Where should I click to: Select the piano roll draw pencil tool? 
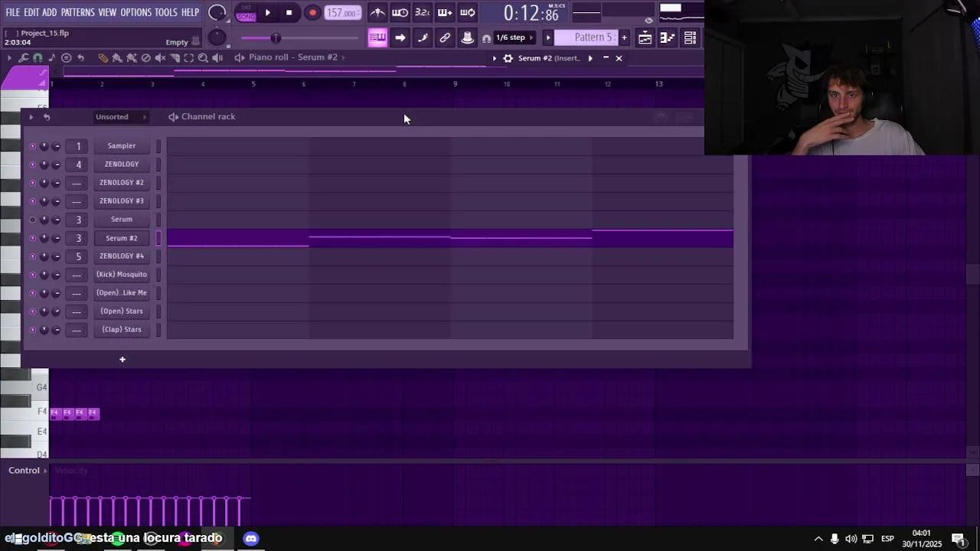(103, 57)
